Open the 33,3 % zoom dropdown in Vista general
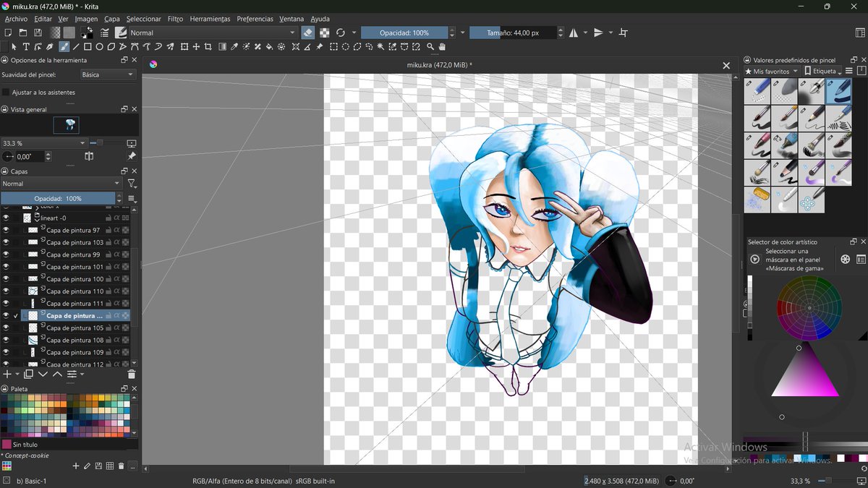Image resolution: width=868 pixels, height=488 pixels. [43, 143]
